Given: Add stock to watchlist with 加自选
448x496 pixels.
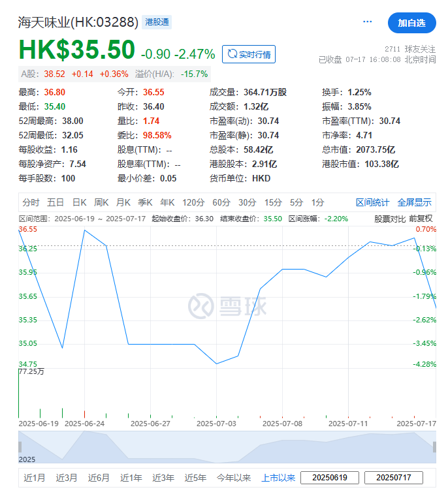Looking at the screenshot, I should (x=411, y=23).
